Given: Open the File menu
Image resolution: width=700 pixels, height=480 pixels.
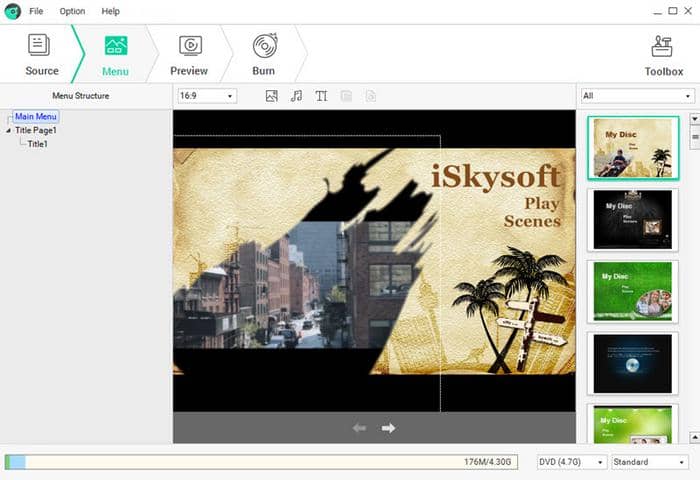Looking at the screenshot, I should 36,11.
